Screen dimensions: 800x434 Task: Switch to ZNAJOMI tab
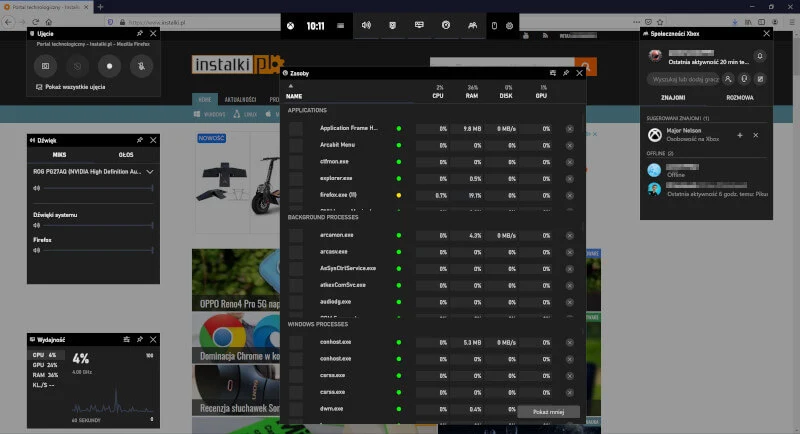673,97
